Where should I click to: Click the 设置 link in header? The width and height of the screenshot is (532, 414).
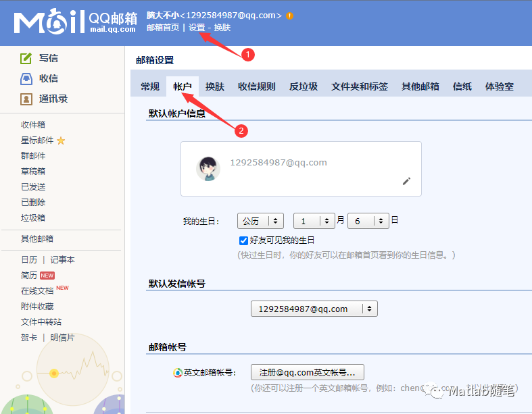[x=197, y=28]
